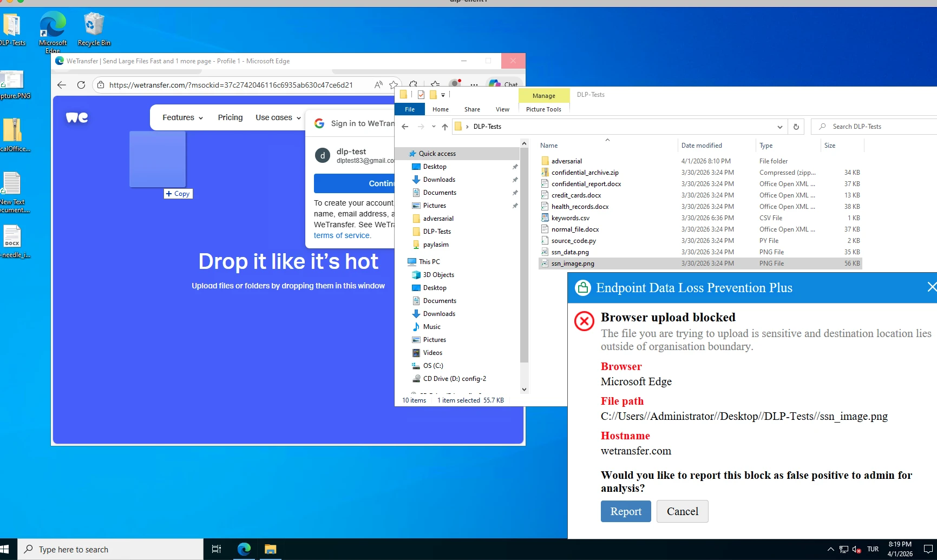Select source_code.py in file list
This screenshot has height=560, width=937.
coord(573,241)
